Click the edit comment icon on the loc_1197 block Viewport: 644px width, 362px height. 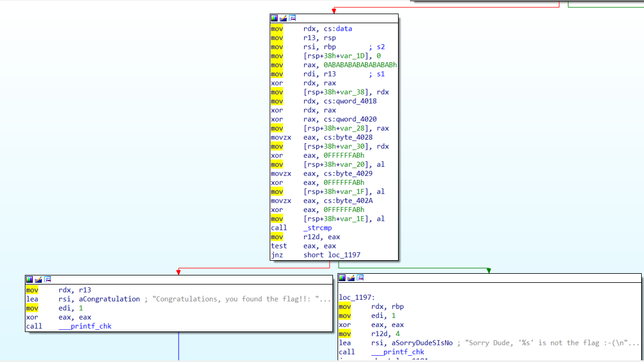(x=351, y=278)
